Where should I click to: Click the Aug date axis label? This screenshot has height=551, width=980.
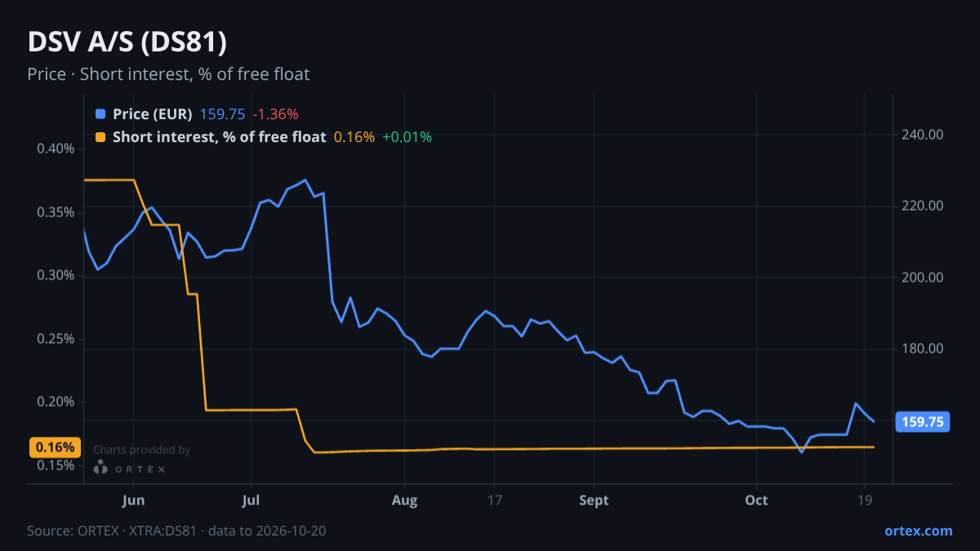click(x=404, y=500)
